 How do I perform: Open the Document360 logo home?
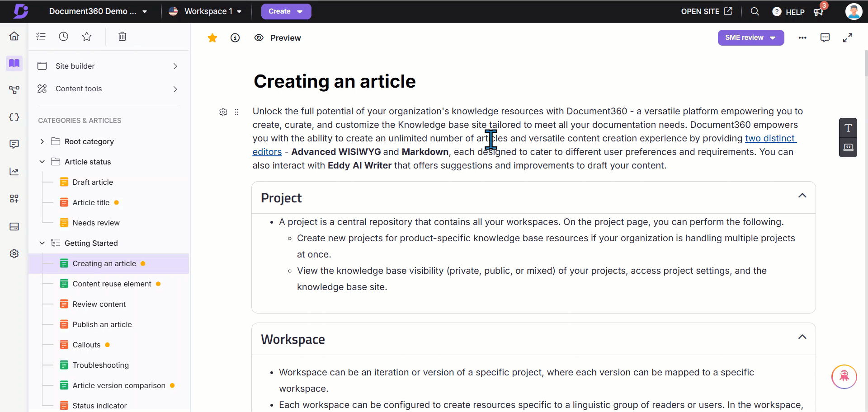[20, 11]
